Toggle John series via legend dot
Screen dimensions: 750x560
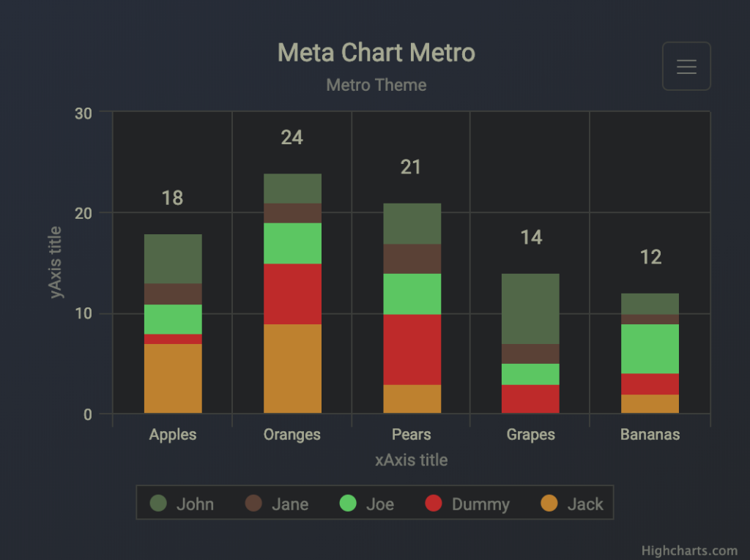tap(158, 503)
